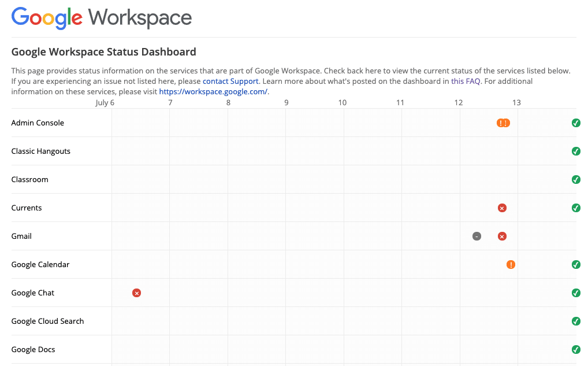Click Google Cloud Search green check

pyautogui.click(x=576, y=321)
